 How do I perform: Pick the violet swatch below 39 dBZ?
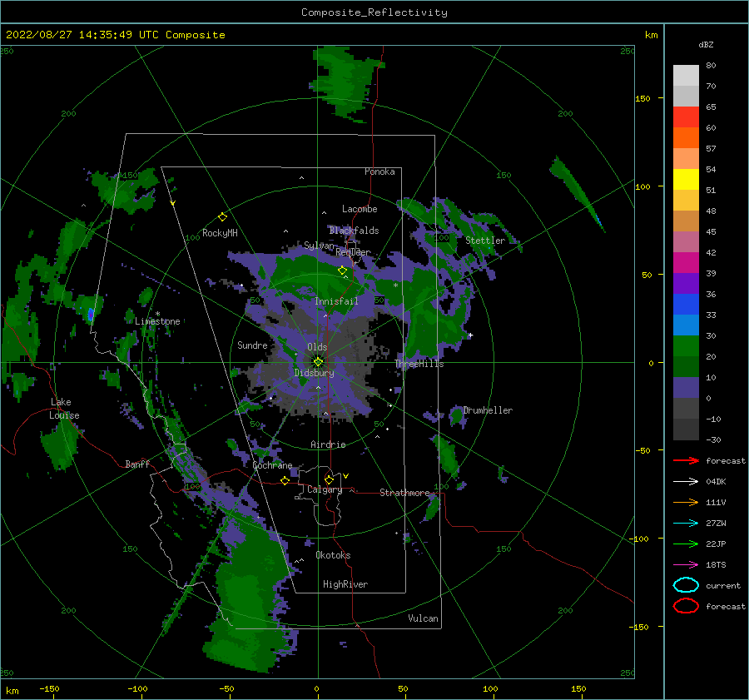pos(686,284)
